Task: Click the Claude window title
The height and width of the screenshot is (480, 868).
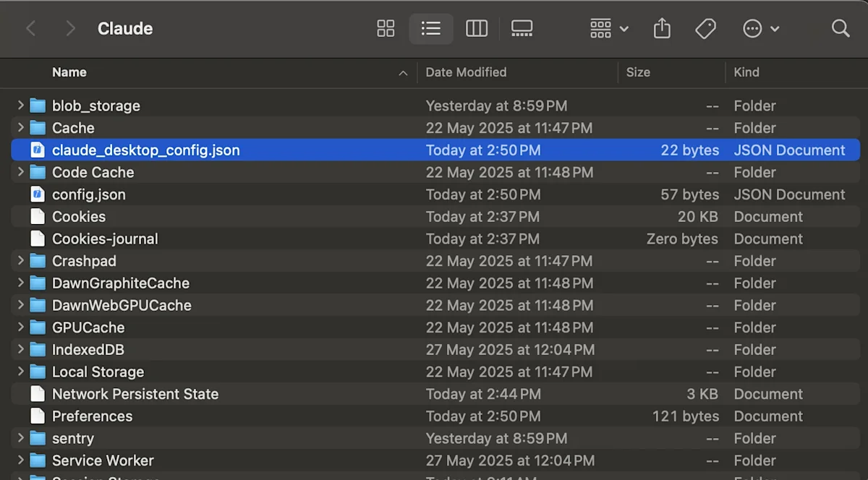Action: tap(125, 28)
